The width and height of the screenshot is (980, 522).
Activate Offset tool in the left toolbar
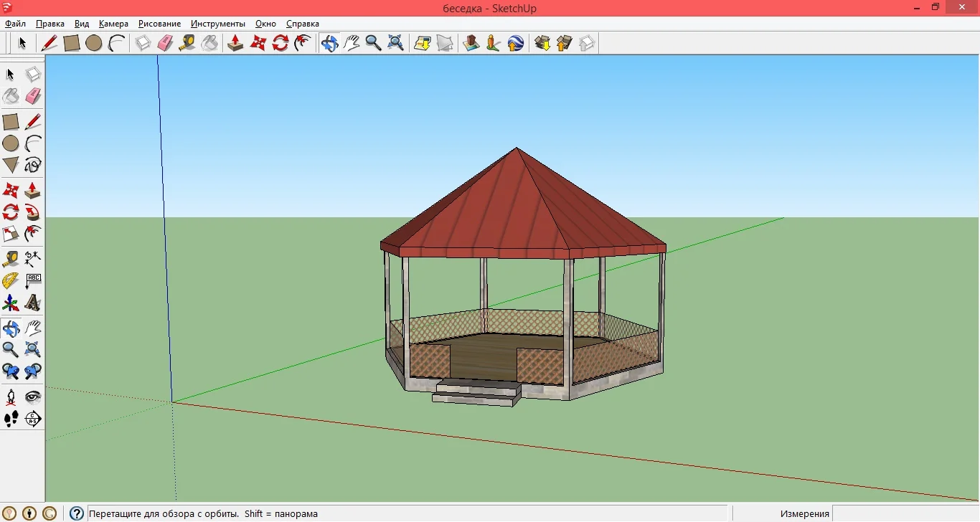click(x=33, y=234)
